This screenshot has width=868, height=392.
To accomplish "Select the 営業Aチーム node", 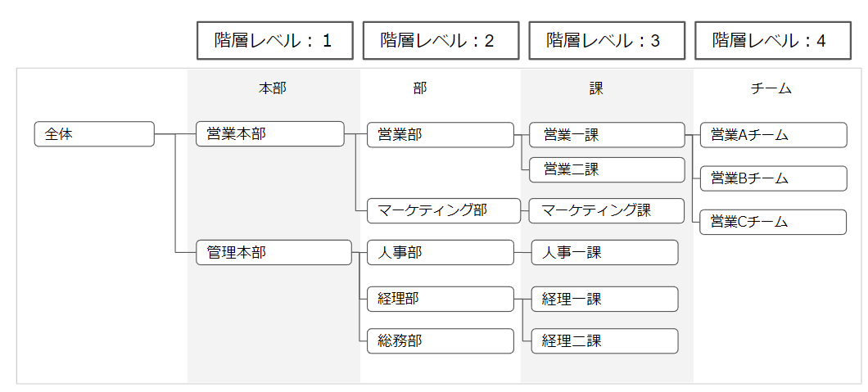I will coord(773,135).
